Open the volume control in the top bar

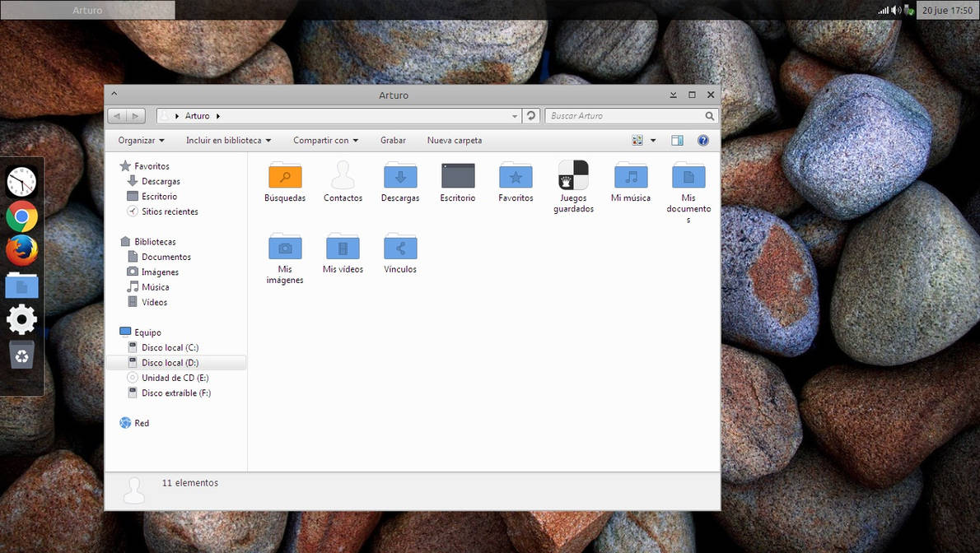coord(897,10)
